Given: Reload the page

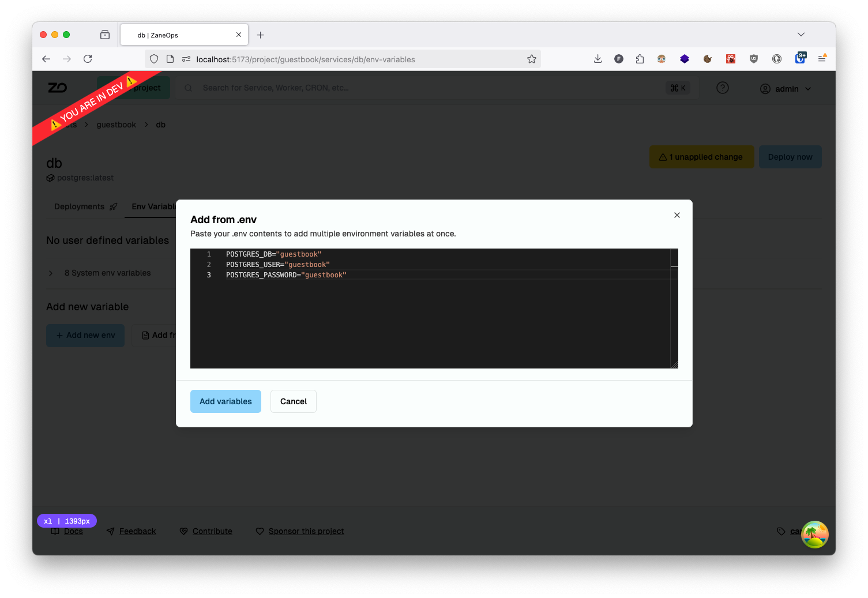Looking at the screenshot, I should point(88,59).
